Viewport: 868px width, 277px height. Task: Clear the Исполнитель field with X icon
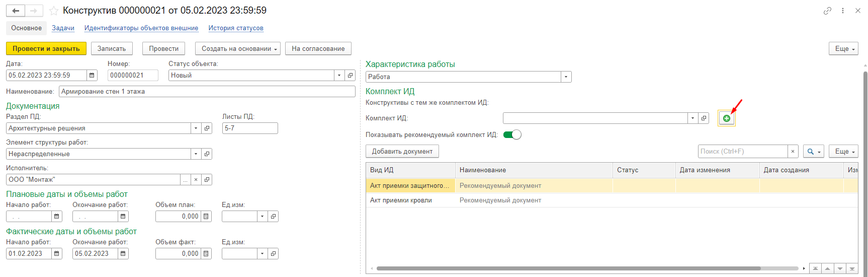pyautogui.click(x=196, y=180)
